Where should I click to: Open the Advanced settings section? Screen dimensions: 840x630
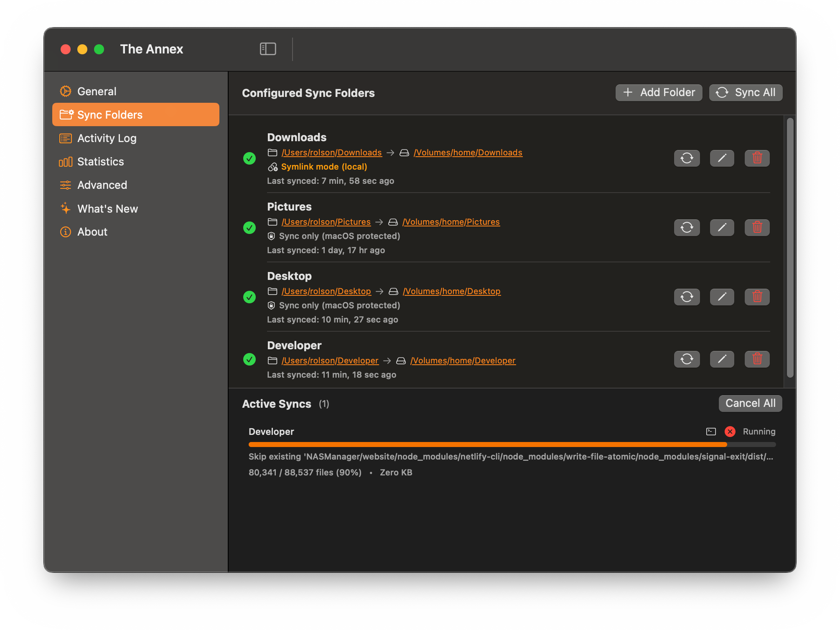tap(135, 185)
